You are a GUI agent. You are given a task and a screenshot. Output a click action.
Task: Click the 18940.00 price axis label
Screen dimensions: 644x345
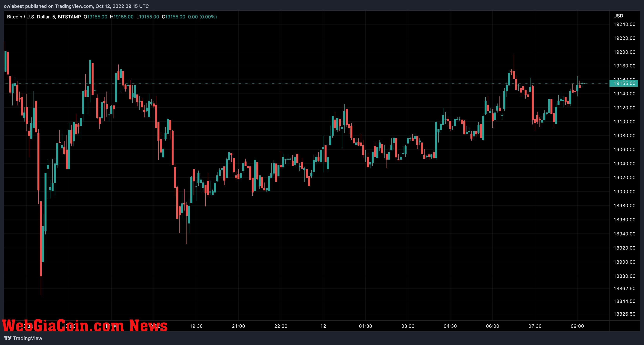pyautogui.click(x=624, y=234)
